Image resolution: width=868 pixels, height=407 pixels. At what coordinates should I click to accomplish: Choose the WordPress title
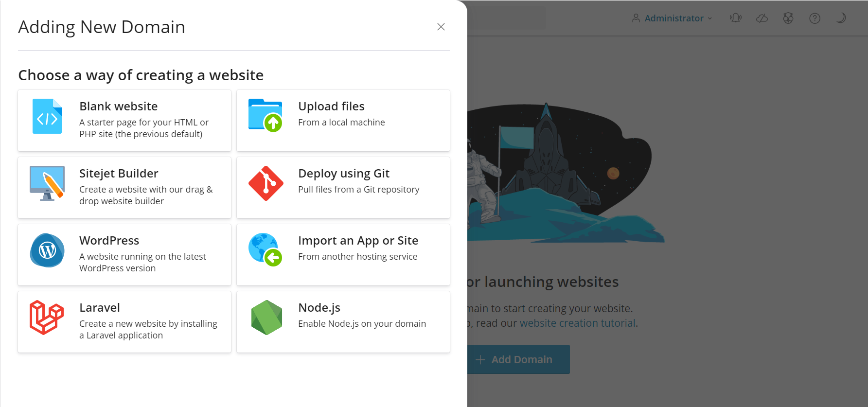[109, 240]
